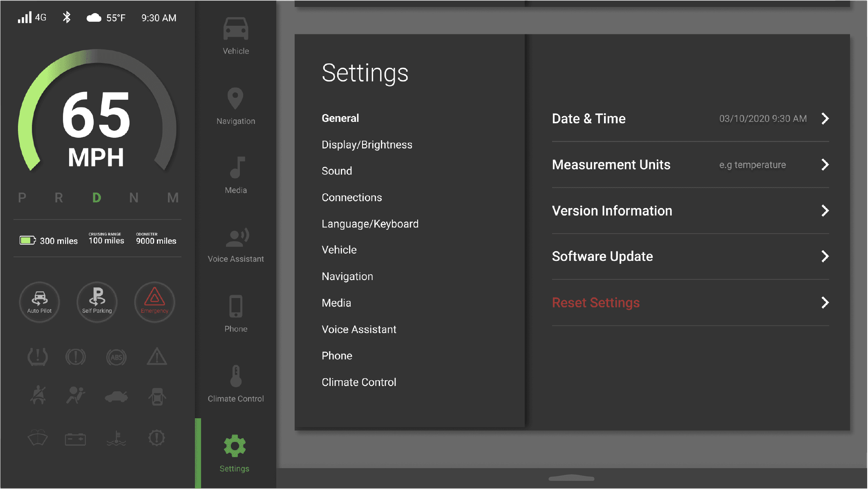
Task: Expand Measurement Units chevron arrow
Action: [825, 165]
